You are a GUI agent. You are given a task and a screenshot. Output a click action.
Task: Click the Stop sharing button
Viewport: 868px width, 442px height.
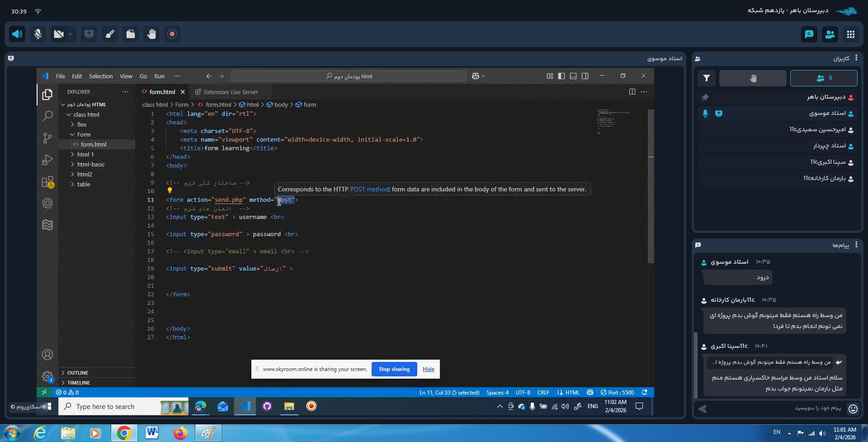[x=394, y=369]
